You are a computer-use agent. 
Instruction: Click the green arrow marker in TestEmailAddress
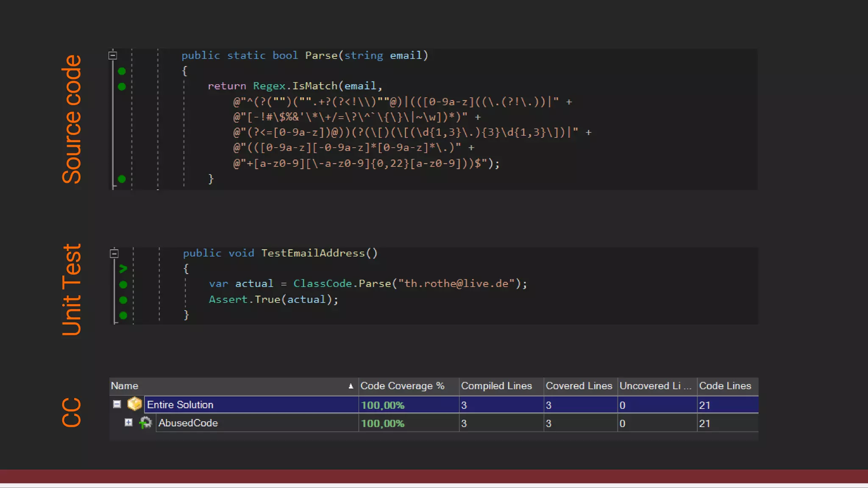pos(123,269)
